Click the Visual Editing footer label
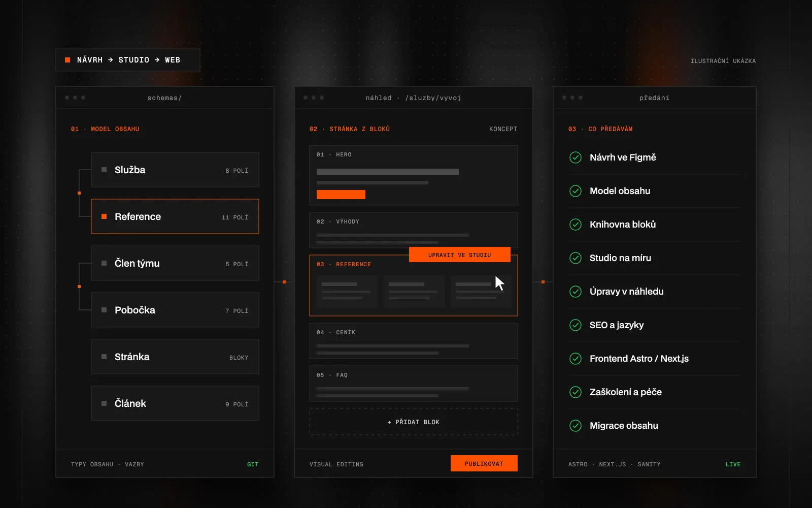 click(x=336, y=464)
